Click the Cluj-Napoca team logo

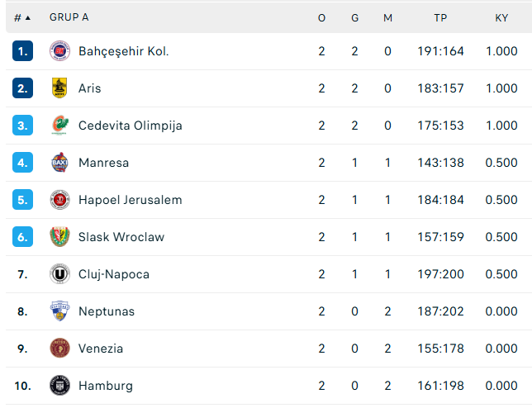click(59, 274)
